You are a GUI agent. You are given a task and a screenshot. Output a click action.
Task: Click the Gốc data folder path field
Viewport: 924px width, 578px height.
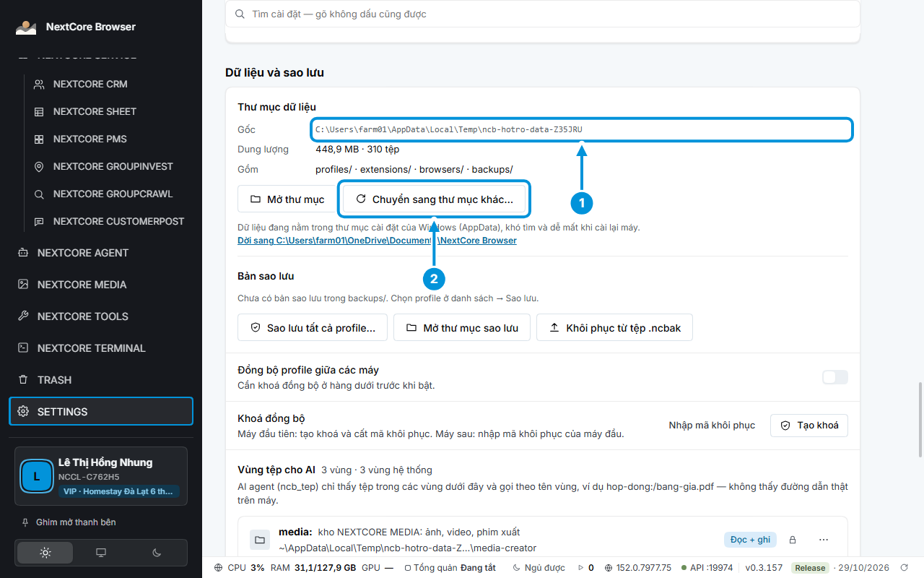(x=583, y=130)
